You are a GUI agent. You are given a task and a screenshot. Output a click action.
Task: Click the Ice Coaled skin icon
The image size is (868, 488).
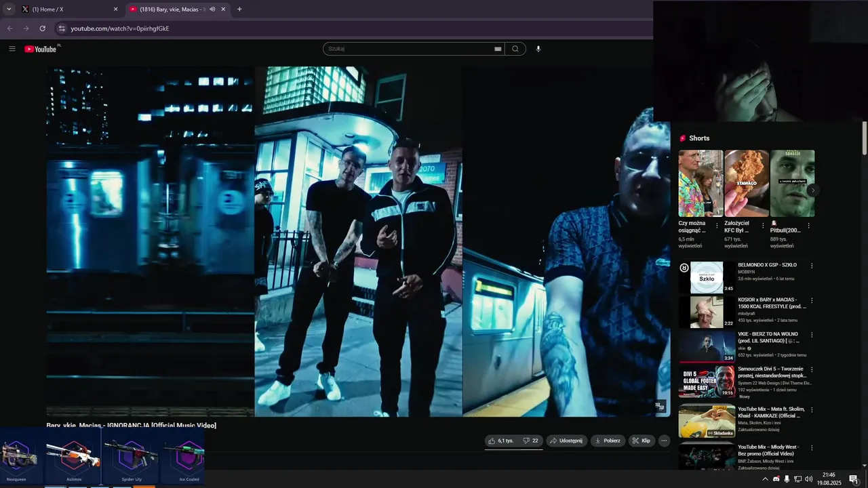184,456
